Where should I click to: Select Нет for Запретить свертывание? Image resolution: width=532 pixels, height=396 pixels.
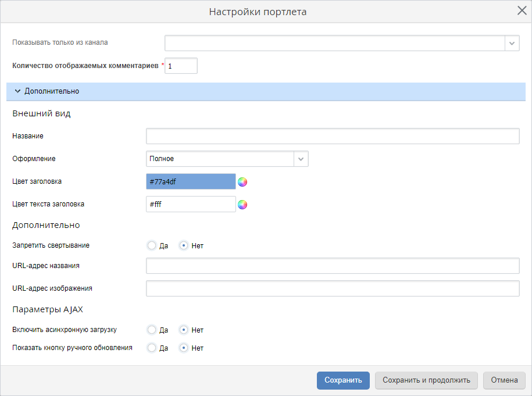[184, 245]
